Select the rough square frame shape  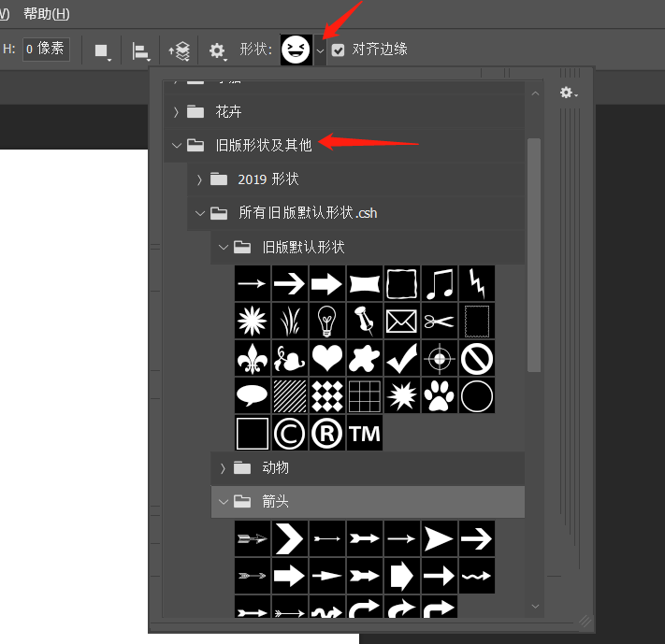(x=401, y=283)
